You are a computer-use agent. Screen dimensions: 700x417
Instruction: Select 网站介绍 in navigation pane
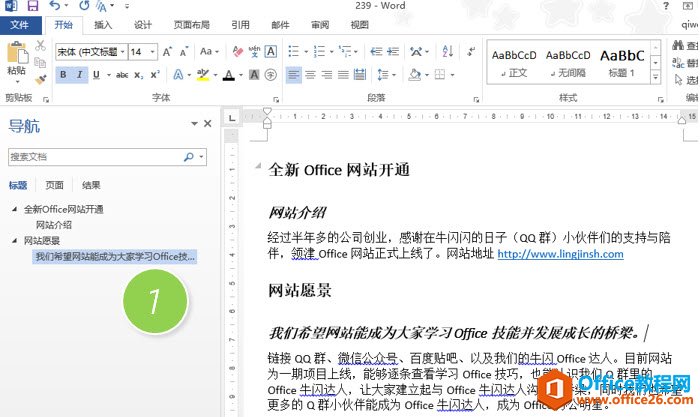tap(54, 225)
